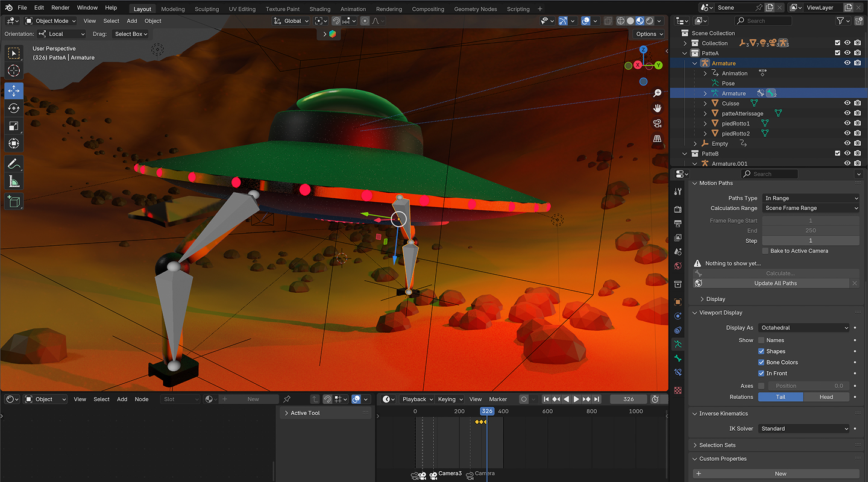Click the viewport zoom magnifier gizmo
Image resolution: width=868 pixels, height=482 pixels.
658,93
